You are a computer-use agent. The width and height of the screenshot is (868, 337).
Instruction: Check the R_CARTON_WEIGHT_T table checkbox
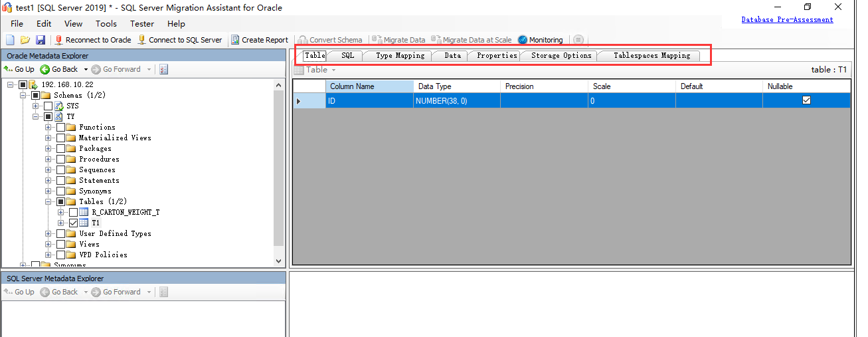[73, 212]
